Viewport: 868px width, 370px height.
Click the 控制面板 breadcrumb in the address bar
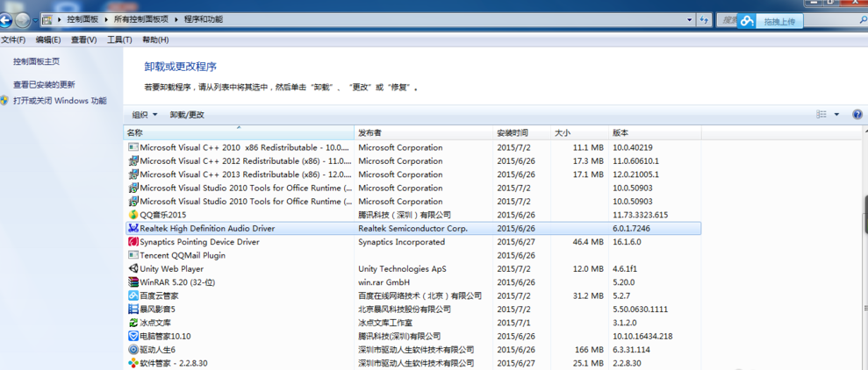pyautogui.click(x=84, y=19)
